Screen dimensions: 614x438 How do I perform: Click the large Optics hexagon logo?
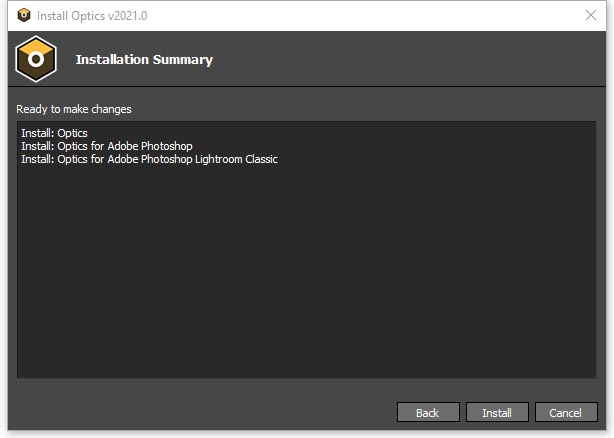(36, 59)
